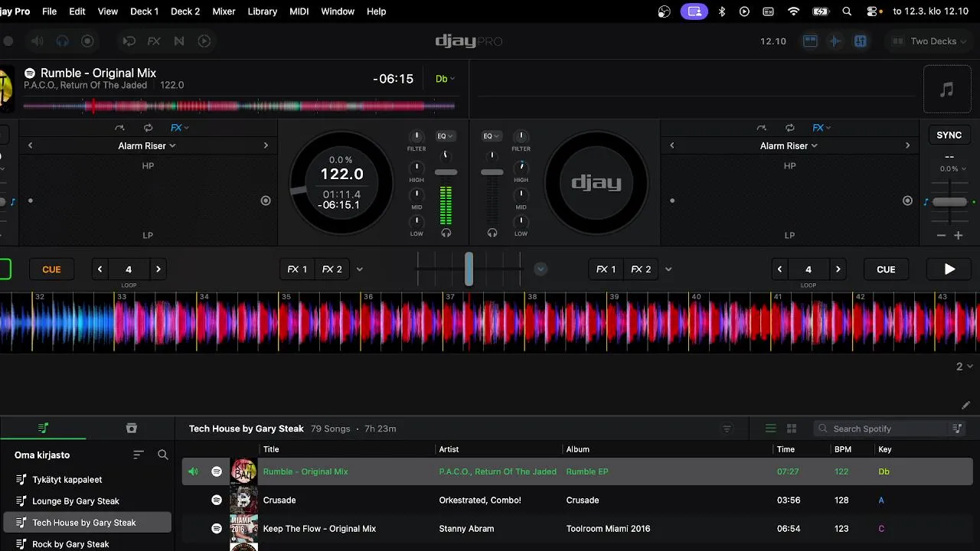
Task: Switch to the playlist library tab
Action: pos(43,428)
